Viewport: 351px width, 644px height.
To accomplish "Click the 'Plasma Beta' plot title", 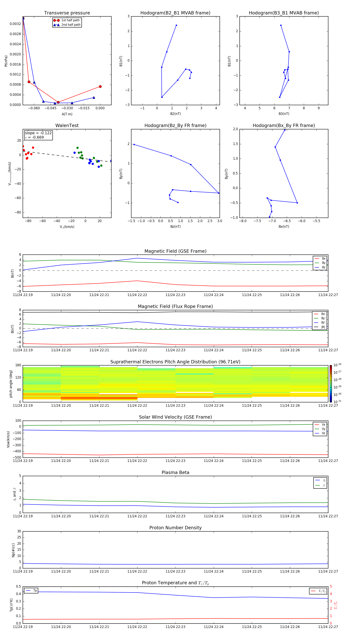I will [175, 472].
